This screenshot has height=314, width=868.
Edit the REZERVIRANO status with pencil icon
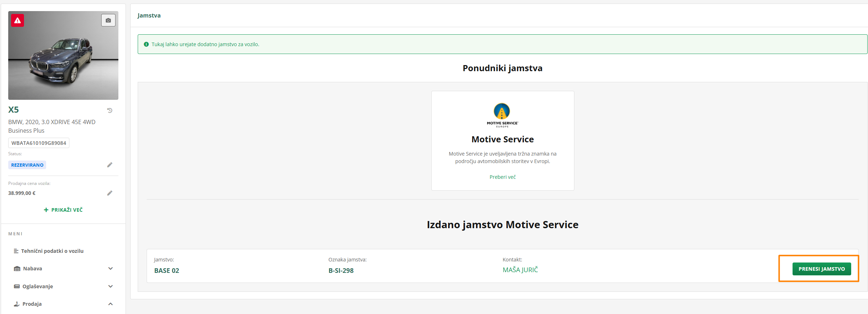pos(110,165)
